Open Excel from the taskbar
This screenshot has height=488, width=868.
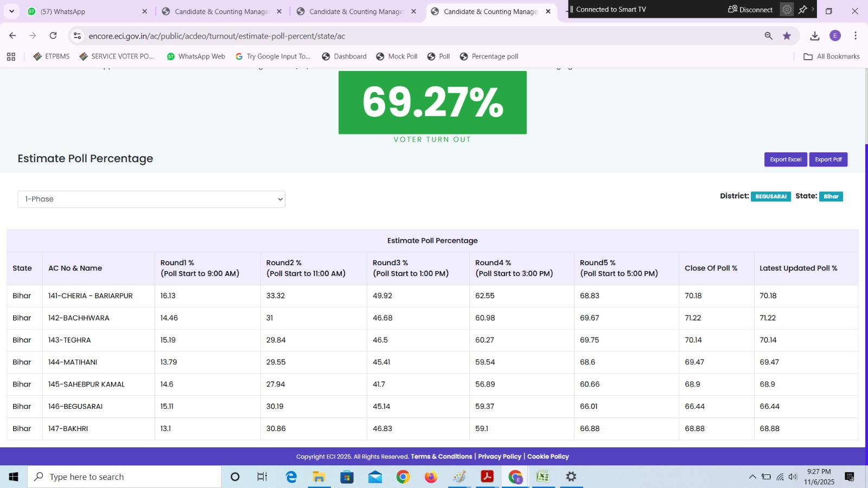(x=542, y=477)
